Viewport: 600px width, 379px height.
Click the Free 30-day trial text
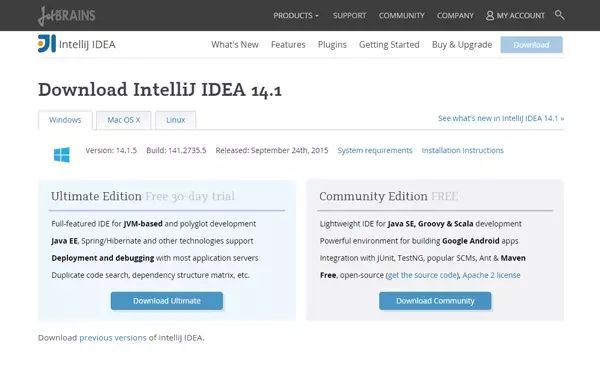click(x=190, y=196)
